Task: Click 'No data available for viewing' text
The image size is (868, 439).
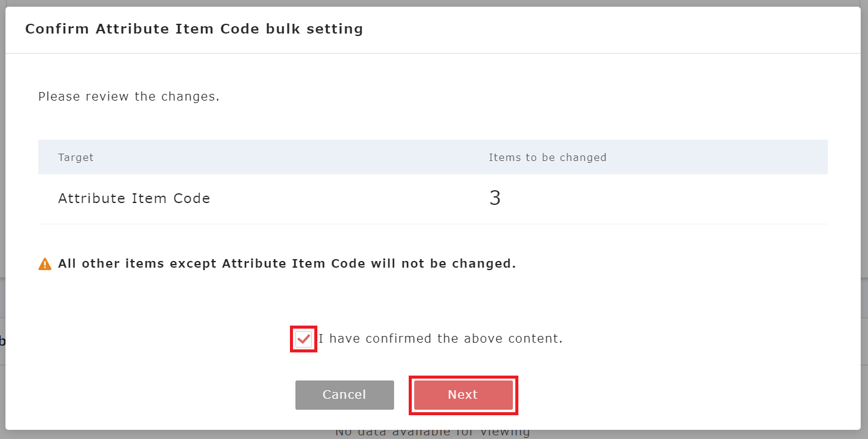Action: [432, 430]
